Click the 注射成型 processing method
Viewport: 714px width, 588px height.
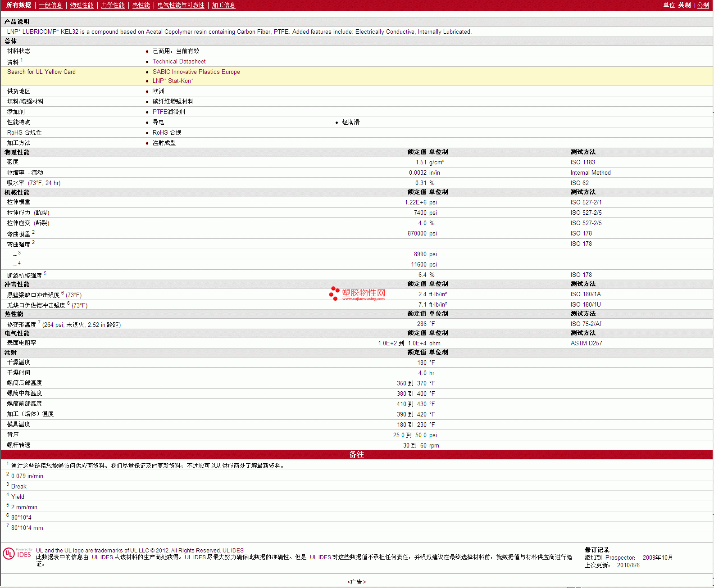[164, 143]
